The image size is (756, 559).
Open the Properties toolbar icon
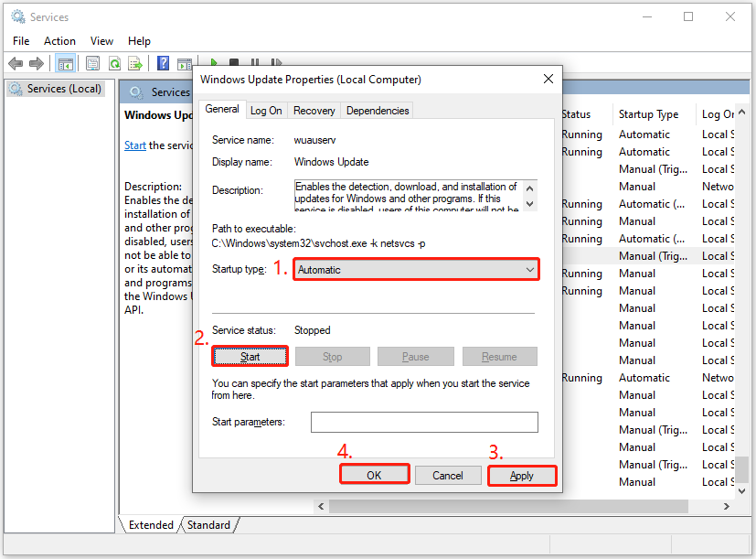pos(91,63)
